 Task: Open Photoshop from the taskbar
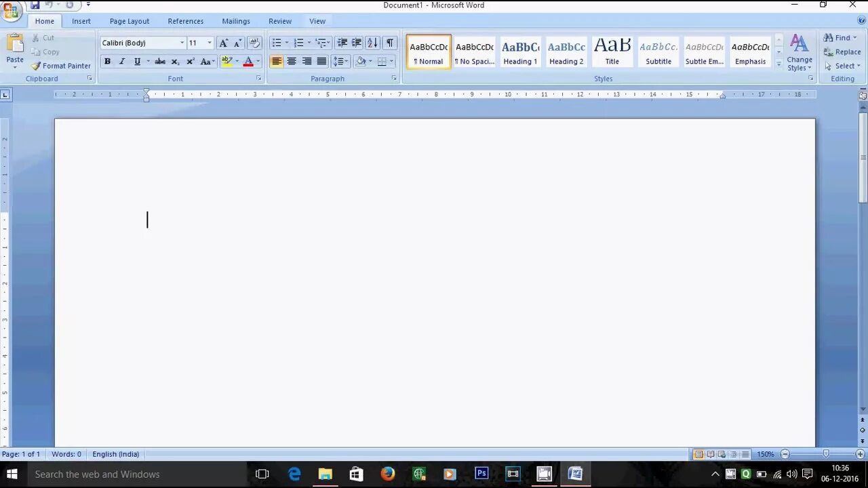(x=482, y=474)
